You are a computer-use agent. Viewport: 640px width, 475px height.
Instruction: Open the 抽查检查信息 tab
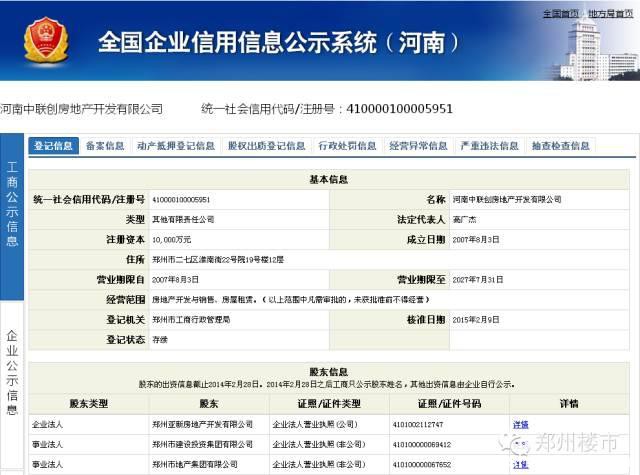560,146
